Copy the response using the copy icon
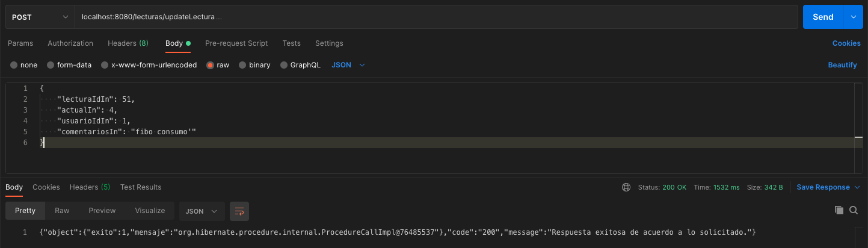 pos(839,210)
